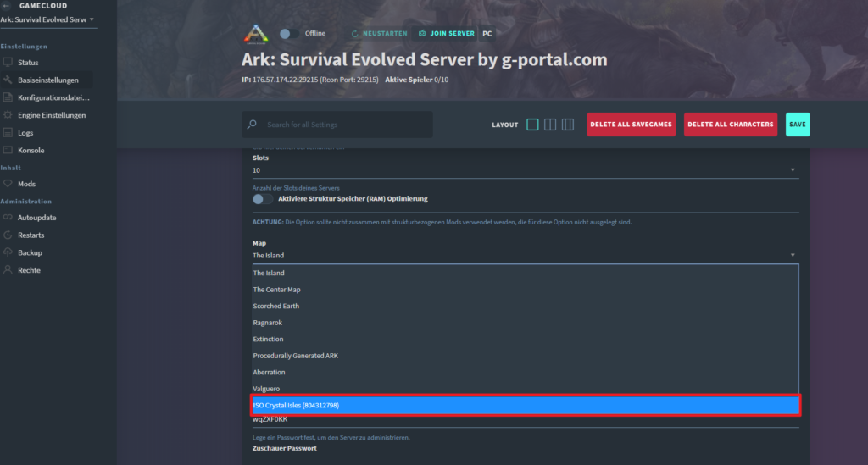Choose Ragnarok from the map list

(x=526, y=323)
